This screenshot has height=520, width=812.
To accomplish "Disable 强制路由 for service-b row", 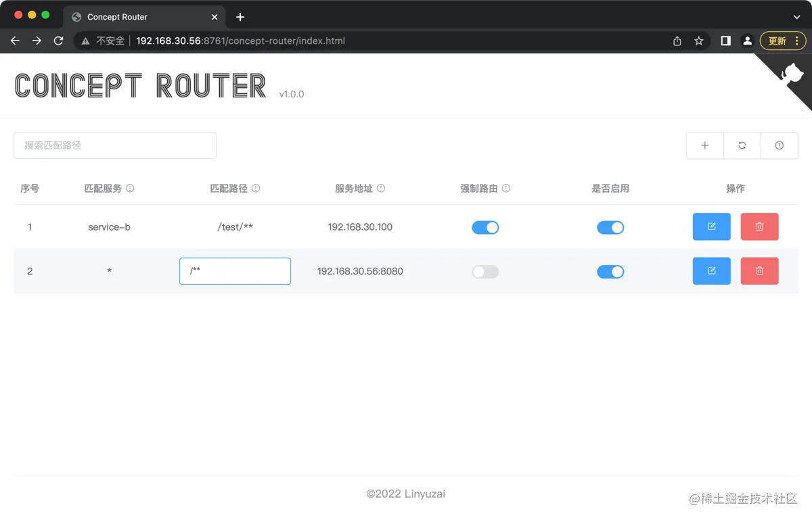I will (x=485, y=227).
